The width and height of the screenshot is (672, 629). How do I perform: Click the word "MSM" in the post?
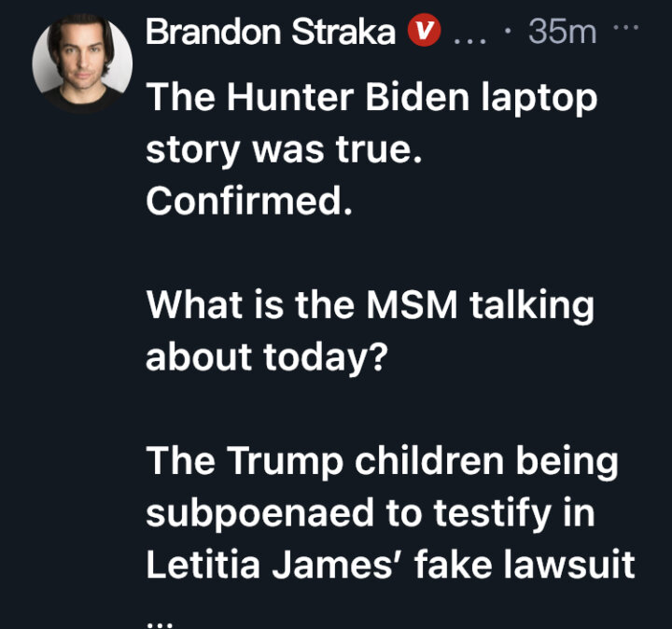point(412,305)
